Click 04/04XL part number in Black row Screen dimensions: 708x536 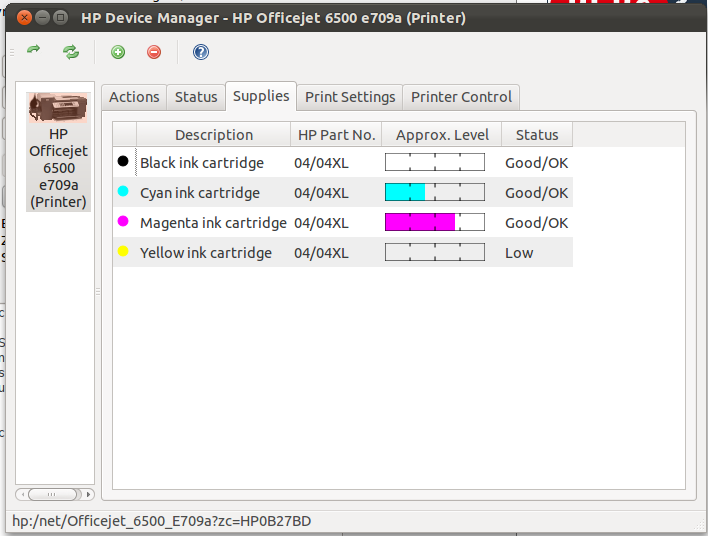pyautogui.click(x=321, y=163)
